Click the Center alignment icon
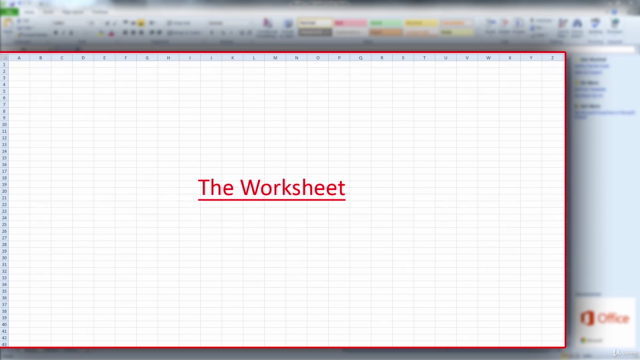Viewport: 640px width, 360px height. click(133, 33)
